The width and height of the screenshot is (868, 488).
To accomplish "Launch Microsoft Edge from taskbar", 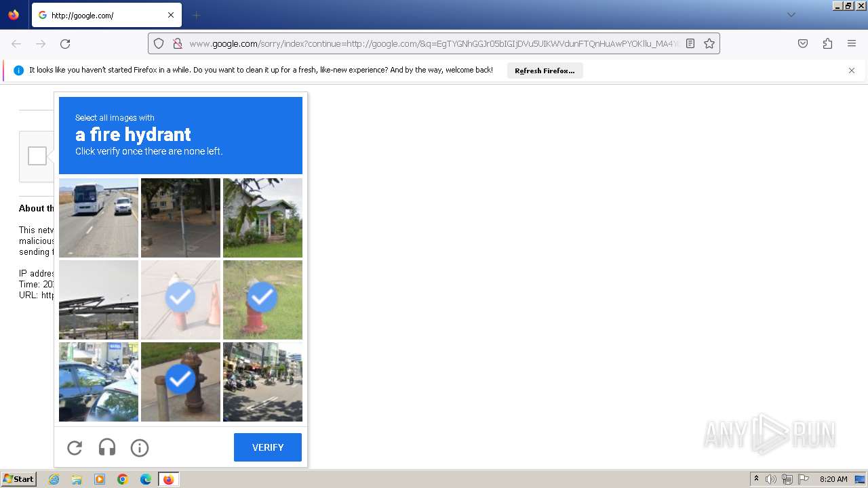I will [x=146, y=479].
